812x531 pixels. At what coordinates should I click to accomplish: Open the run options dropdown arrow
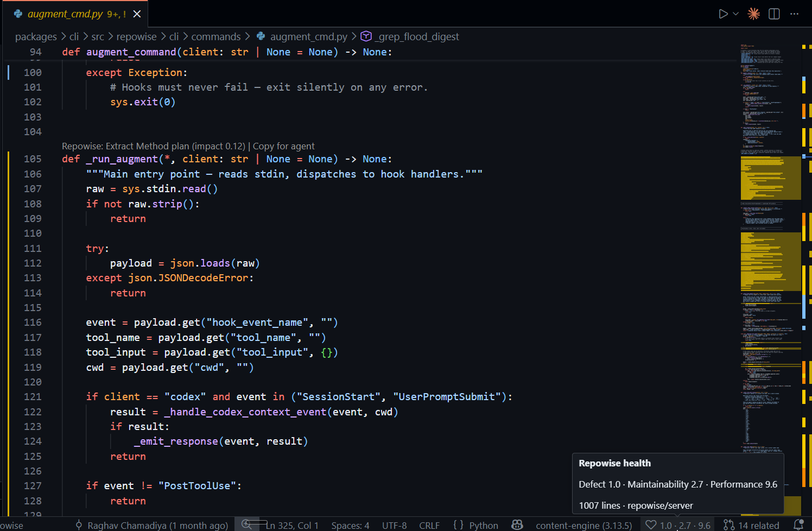736,14
